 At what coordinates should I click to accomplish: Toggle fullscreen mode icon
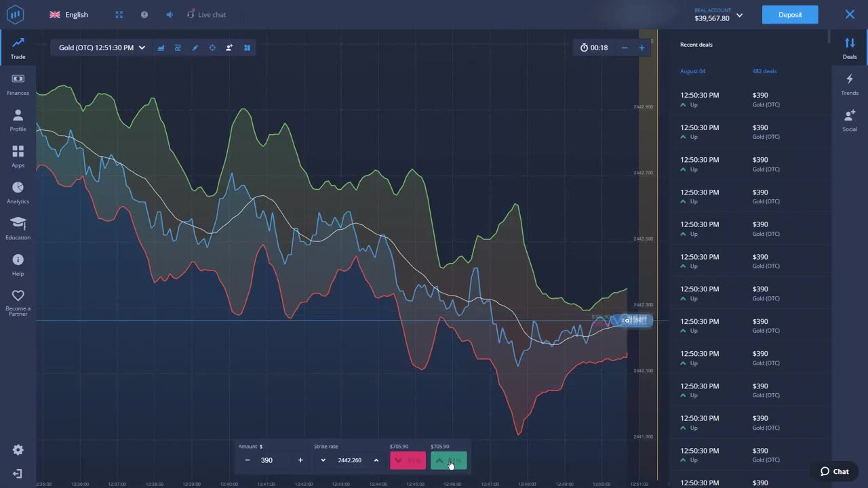pos(119,14)
